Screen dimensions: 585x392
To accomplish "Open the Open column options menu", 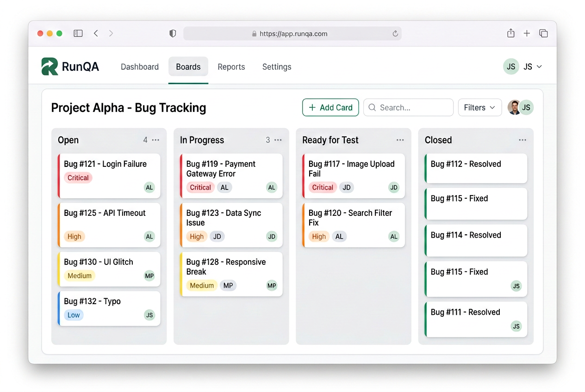I will [x=156, y=140].
